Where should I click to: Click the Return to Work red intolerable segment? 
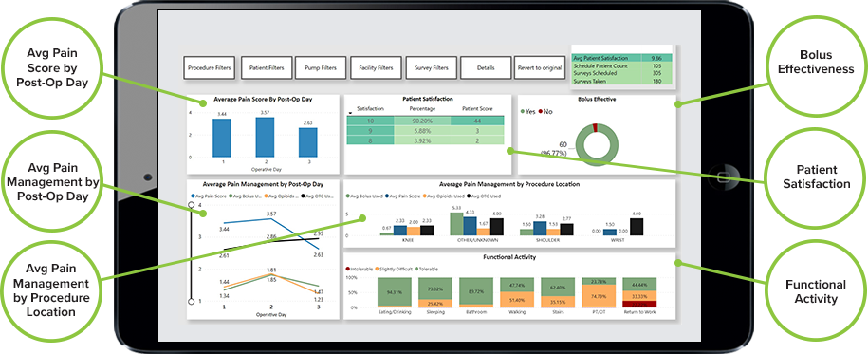(639, 304)
